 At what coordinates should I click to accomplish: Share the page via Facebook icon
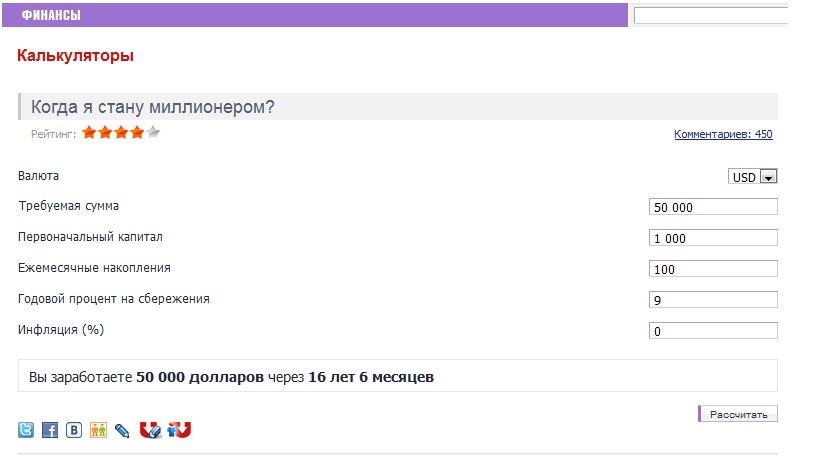(50, 430)
